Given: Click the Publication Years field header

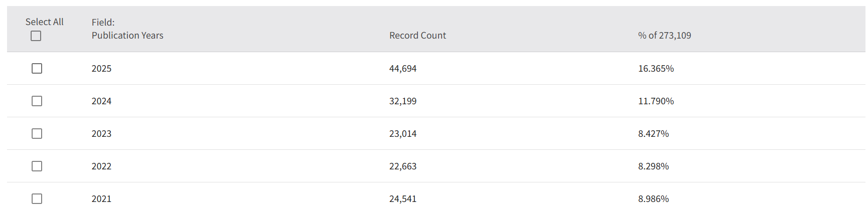Looking at the screenshot, I should 127,36.
